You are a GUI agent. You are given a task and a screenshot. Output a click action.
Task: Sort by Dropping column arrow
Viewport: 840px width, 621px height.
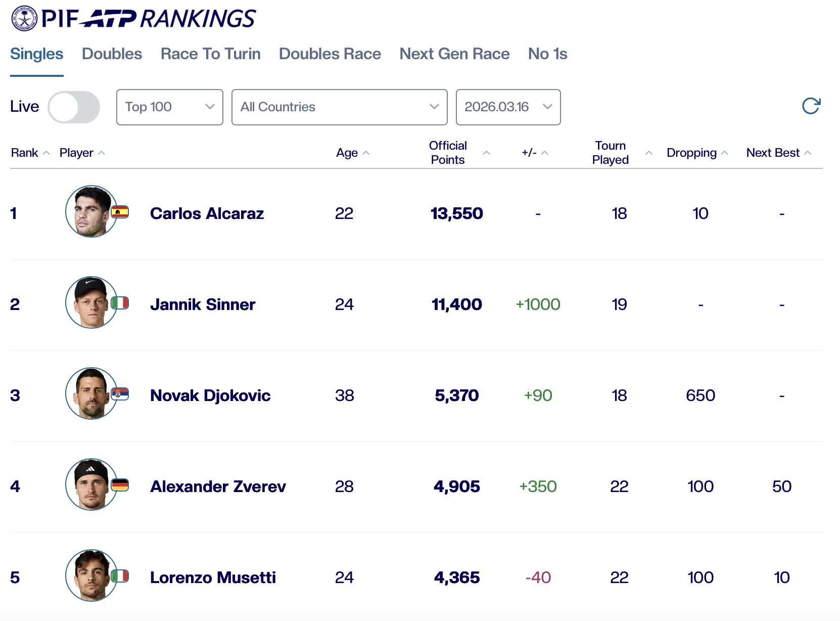click(725, 153)
